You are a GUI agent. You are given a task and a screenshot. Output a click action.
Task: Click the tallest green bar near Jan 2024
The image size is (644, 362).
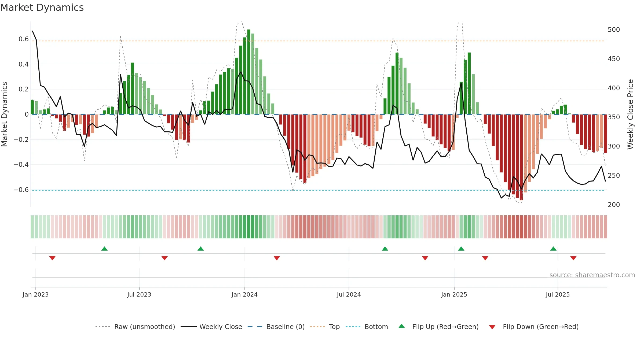[249, 72]
